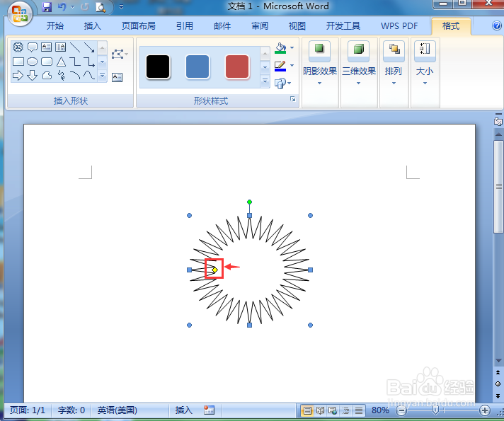Click the change shape button
The height and width of the screenshot is (421, 504).
[282, 83]
